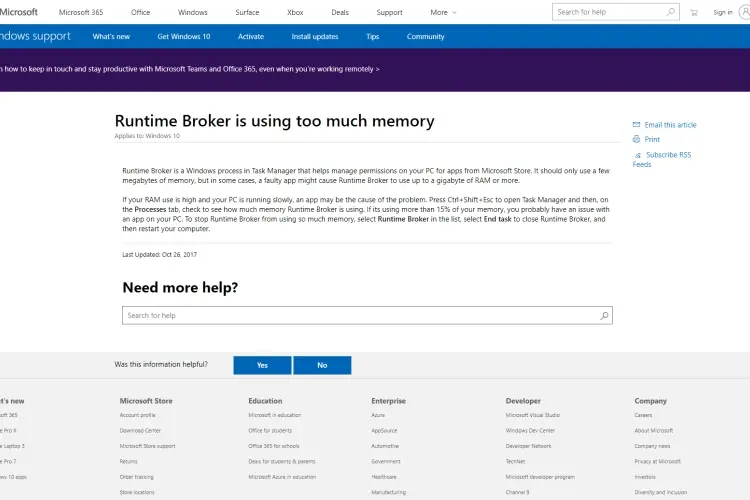This screenshot has width=750, height=500.
Task: Click Yes for Was this information helpful
Action: pyautogui.click(x=262, y=365)
